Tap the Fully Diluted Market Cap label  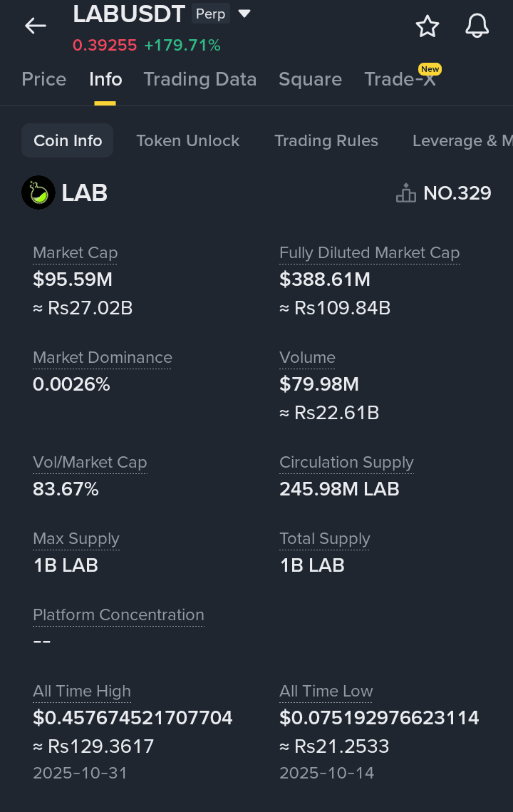(x=369, y=253)
